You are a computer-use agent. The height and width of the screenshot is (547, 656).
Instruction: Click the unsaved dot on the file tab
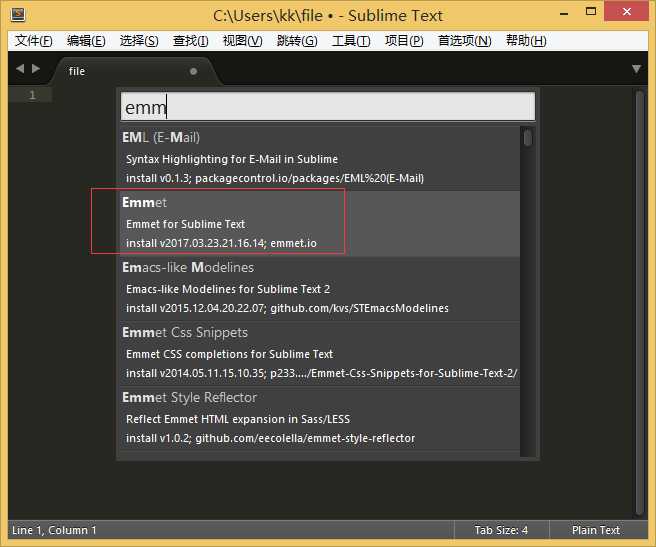(193, 71)
